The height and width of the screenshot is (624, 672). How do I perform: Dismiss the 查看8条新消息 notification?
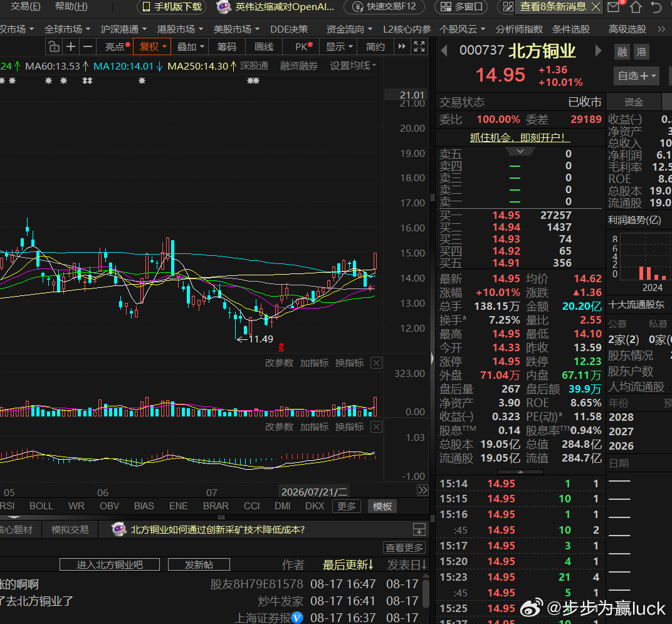(596, 6)
